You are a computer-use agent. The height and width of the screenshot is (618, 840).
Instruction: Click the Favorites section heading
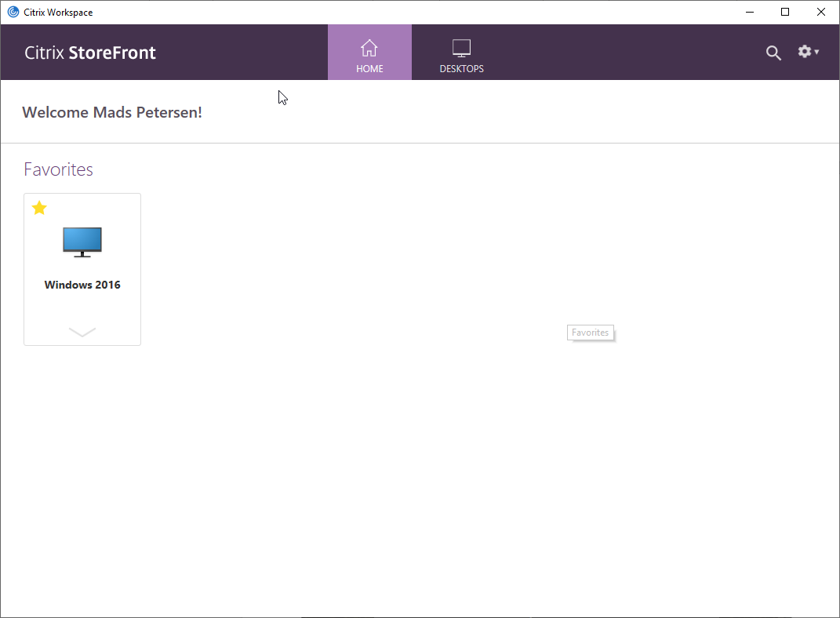[58, 169]
